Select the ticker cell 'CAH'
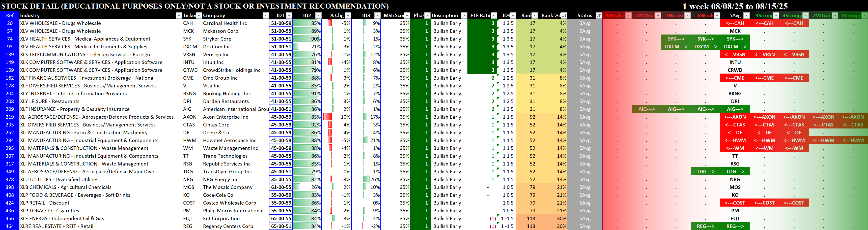The width and height of the screenshot is (868, 230). pos(188,23)
